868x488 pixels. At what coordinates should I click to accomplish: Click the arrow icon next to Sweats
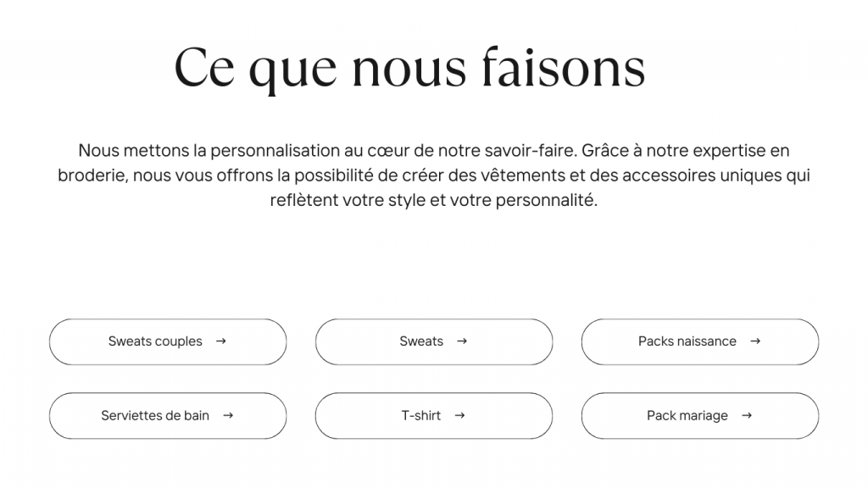pos(462,341)
